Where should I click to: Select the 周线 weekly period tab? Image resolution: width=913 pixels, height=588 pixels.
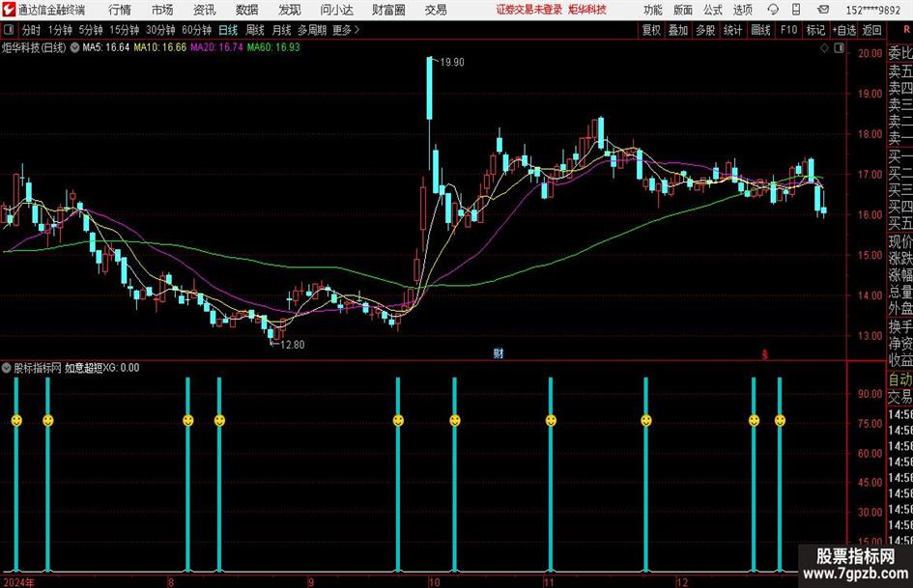click(x=254, y=30)
